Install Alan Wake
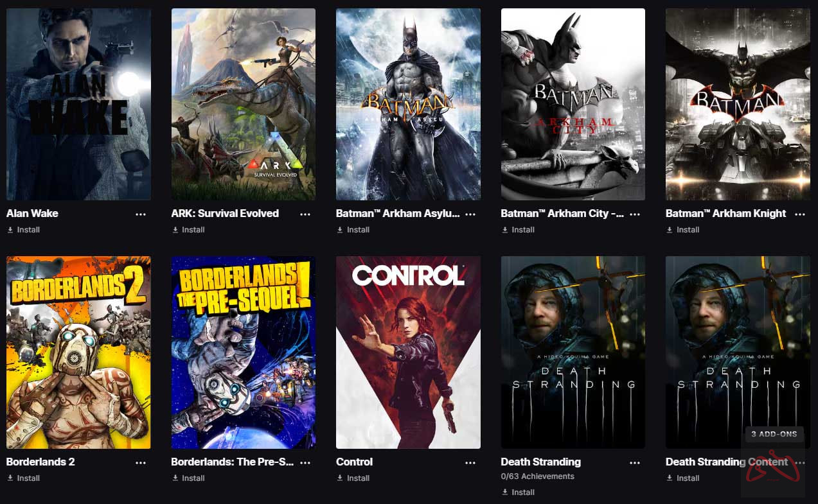The image size is (818, 504). pos(24,230)
